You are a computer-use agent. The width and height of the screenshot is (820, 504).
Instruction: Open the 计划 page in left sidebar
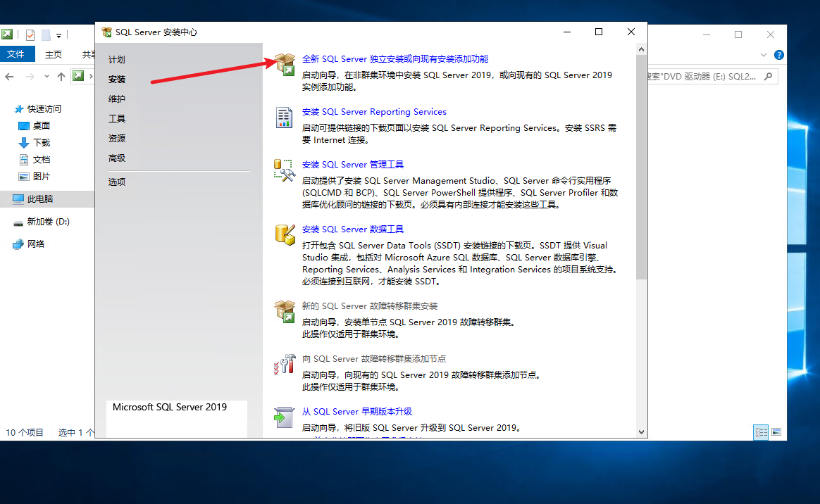[x=117, y=60]
